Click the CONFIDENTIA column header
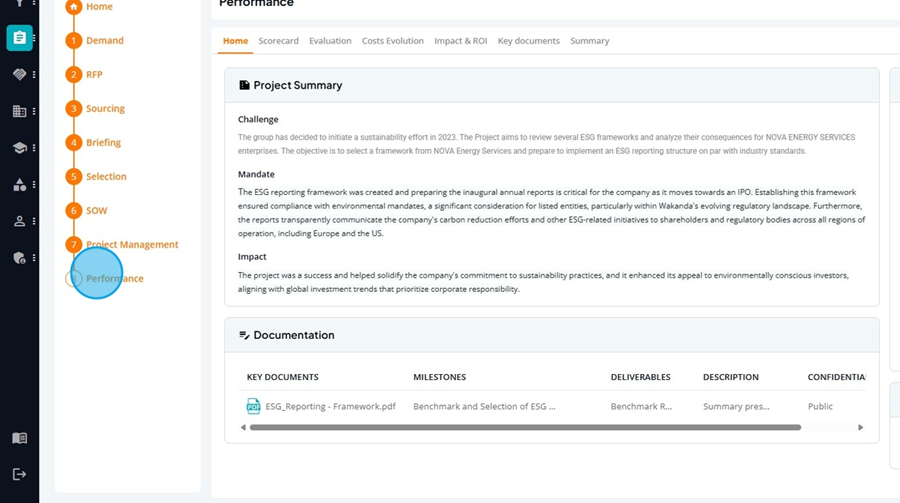This screenshot has height=503, width=900. pos(836,377)
